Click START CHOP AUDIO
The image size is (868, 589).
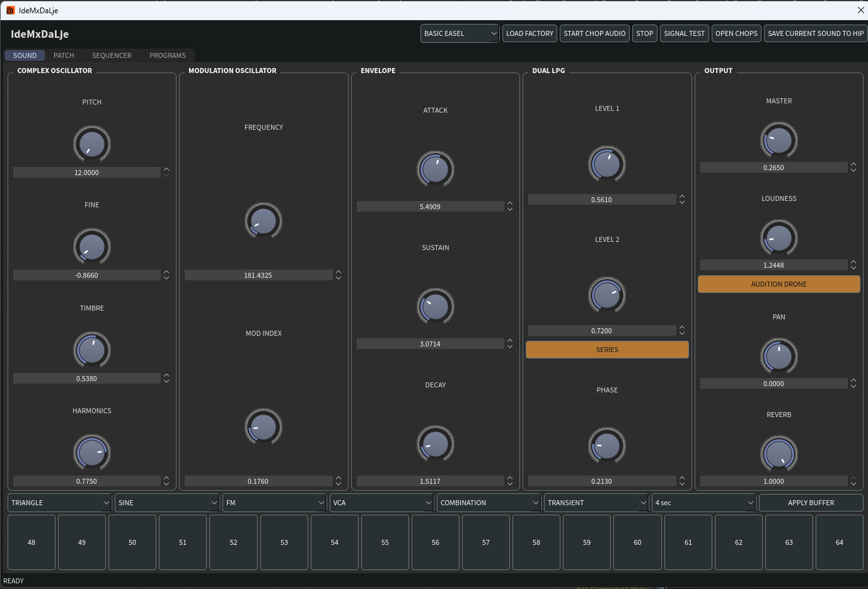pyautogui.click(x=594, y=33)
